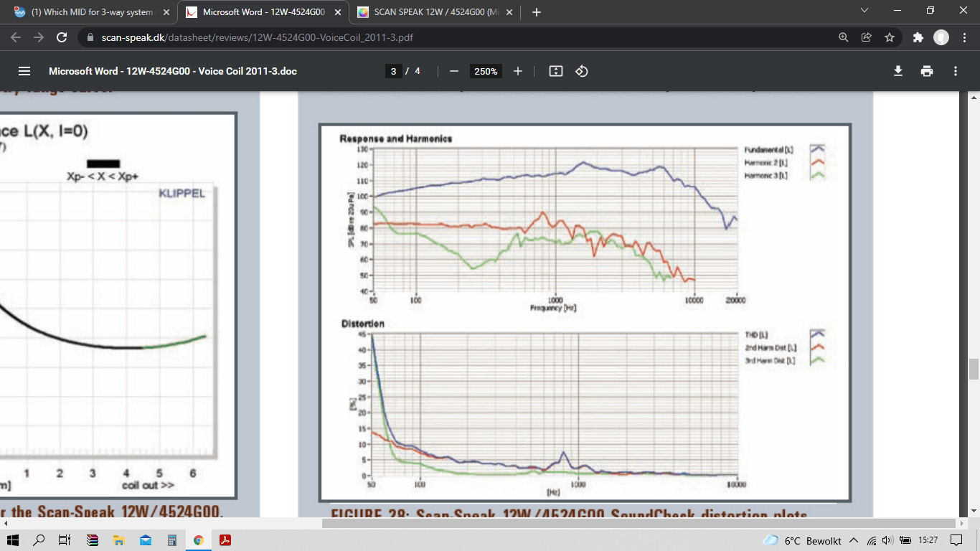Viewport: 980px width, 551px height.
Task: Reload the current page
Action: 62,37
